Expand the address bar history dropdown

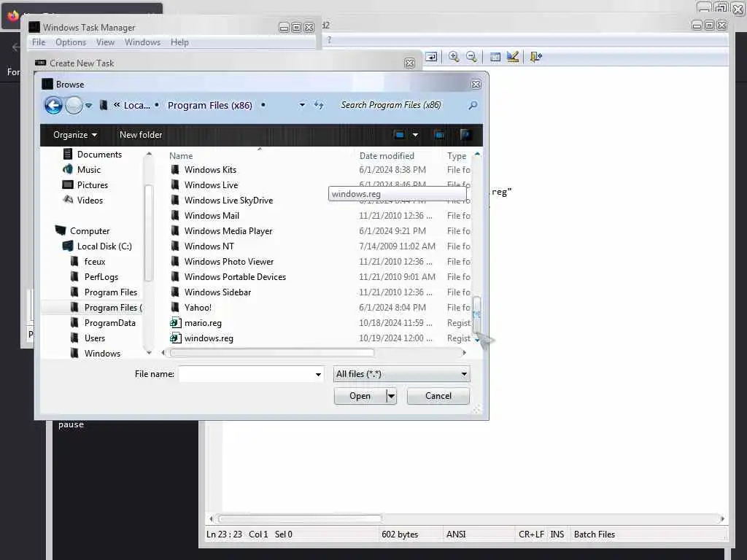tap(302, 105)
